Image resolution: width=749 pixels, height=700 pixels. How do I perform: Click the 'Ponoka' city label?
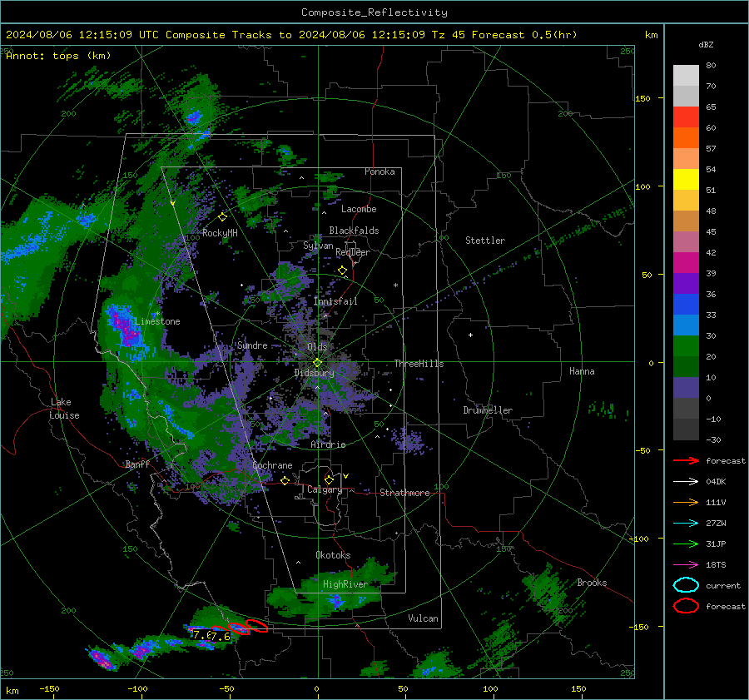379,171
